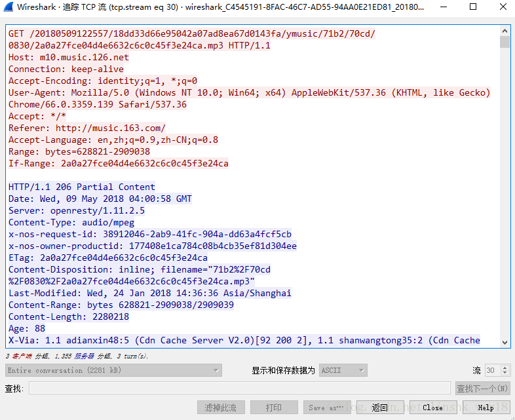
Task: Click the "x-nos-owner-productid" header line
Action: [153, 246]
